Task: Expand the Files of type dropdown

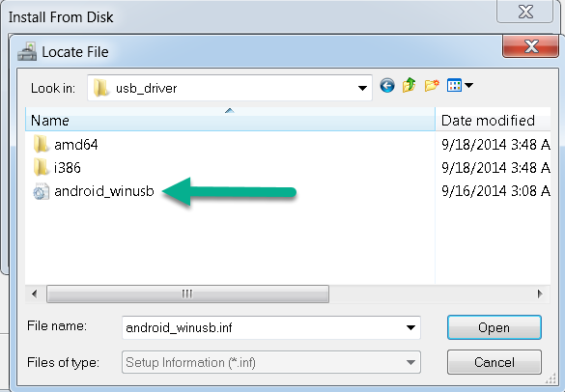Action: (271, 362)
